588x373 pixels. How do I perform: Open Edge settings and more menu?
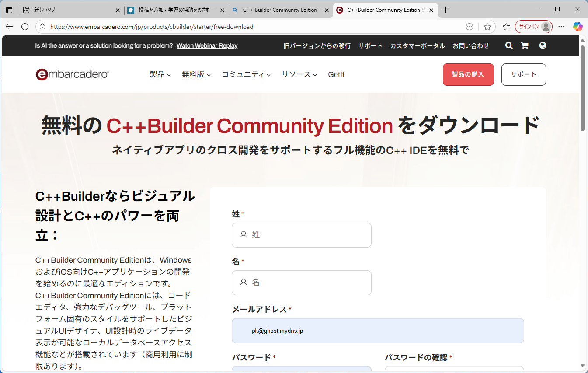point(561,27)
